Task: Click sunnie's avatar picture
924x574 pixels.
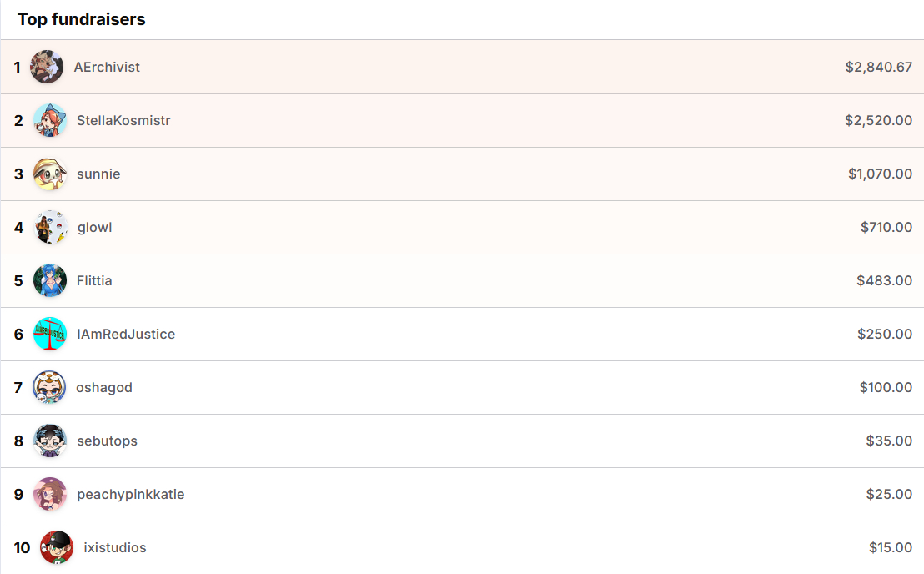Action: pyautogui.click(x=50, y=174)
